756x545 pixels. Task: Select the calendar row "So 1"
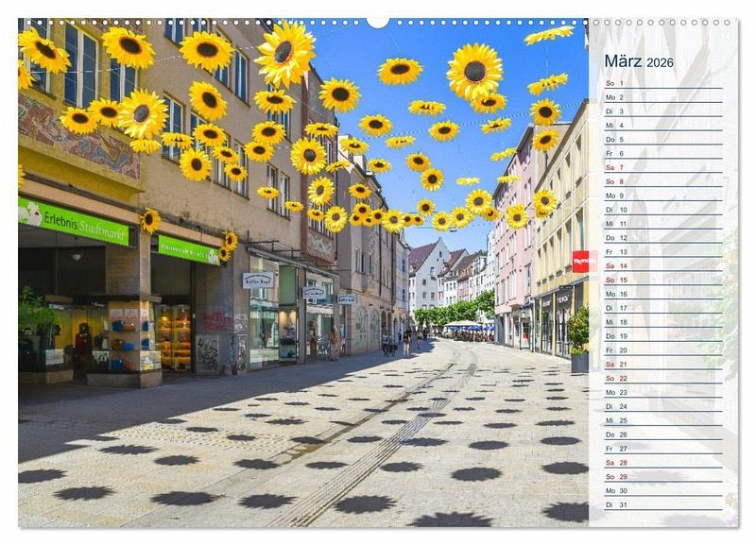[663, 83]
